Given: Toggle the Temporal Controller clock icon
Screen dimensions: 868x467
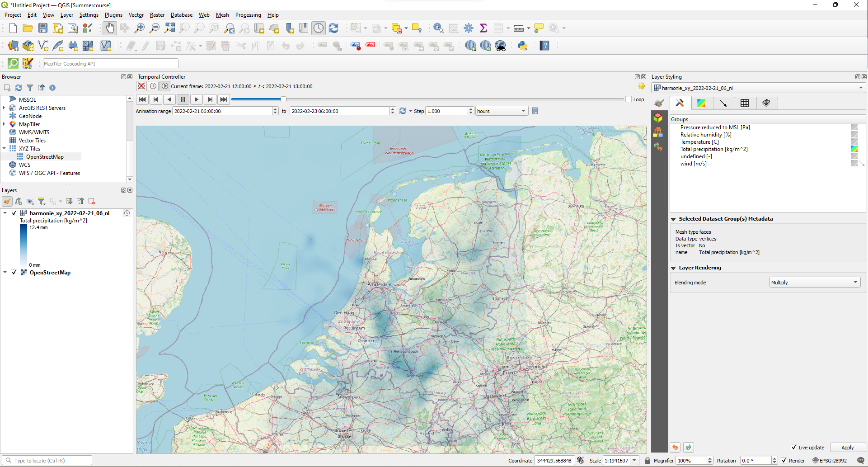Looking at the screenshot, I should [319, 28].
